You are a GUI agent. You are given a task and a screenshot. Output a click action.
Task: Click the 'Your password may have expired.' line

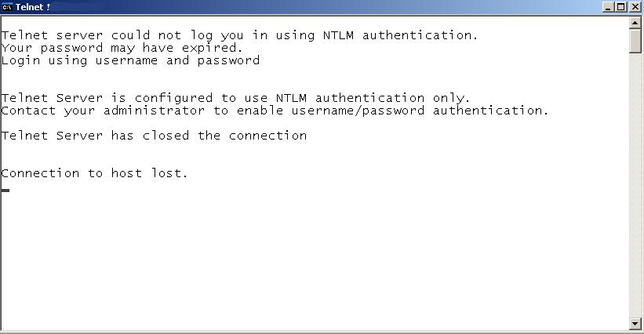[x=122, y=48]
